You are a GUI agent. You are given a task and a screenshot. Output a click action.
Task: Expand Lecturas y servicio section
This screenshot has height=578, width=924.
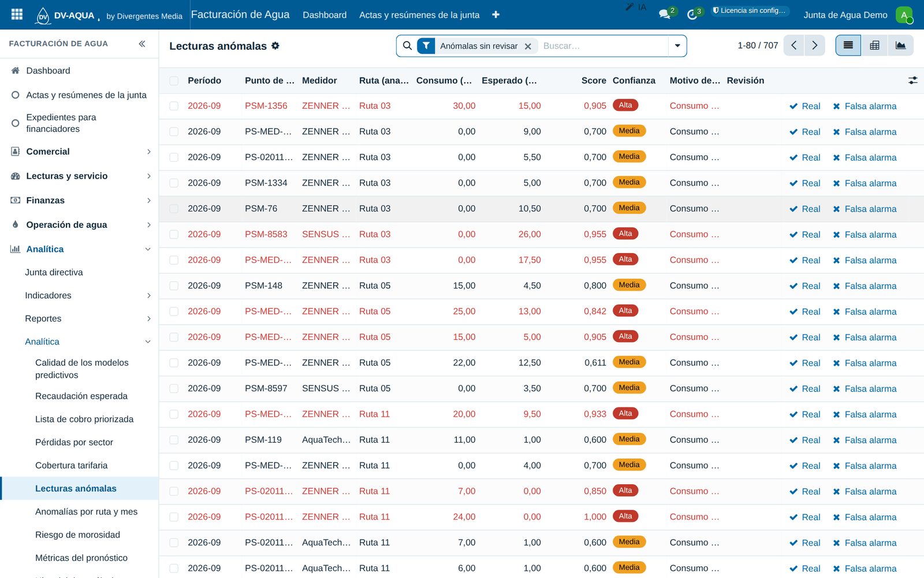click(79, 176)
